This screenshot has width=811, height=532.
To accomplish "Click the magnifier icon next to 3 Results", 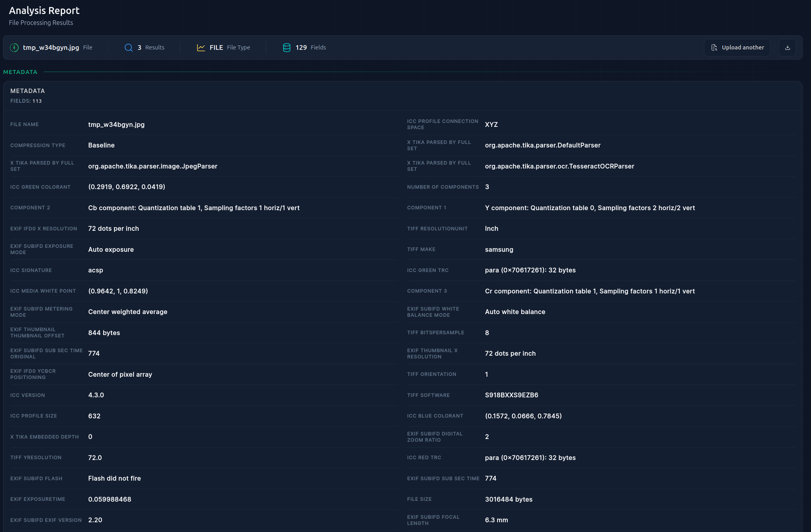I will coord(128,47).
